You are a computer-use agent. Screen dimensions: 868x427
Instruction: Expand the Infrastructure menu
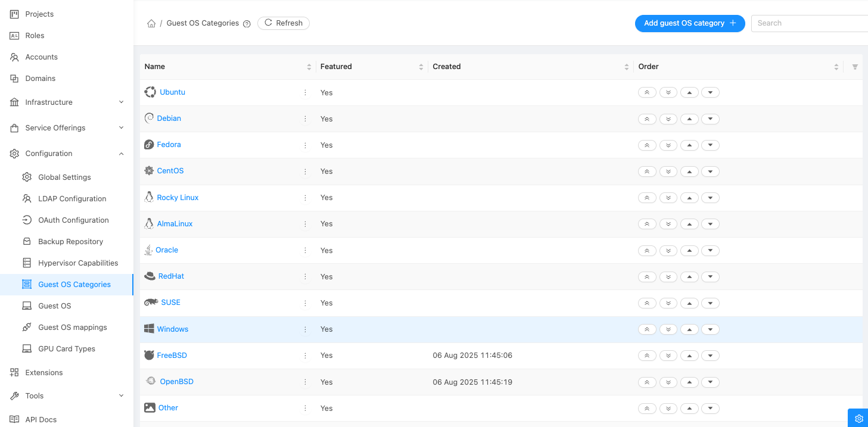67,102
